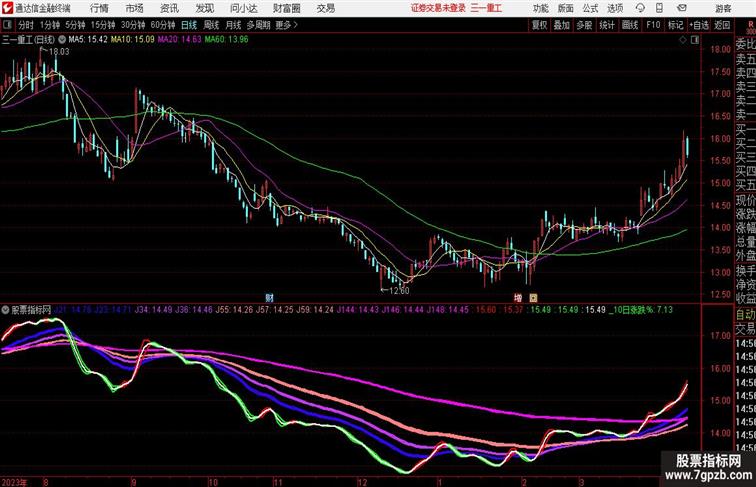Switch to 30分钟 period
This screenshot has height=487, width=756.
coord(133,25)
